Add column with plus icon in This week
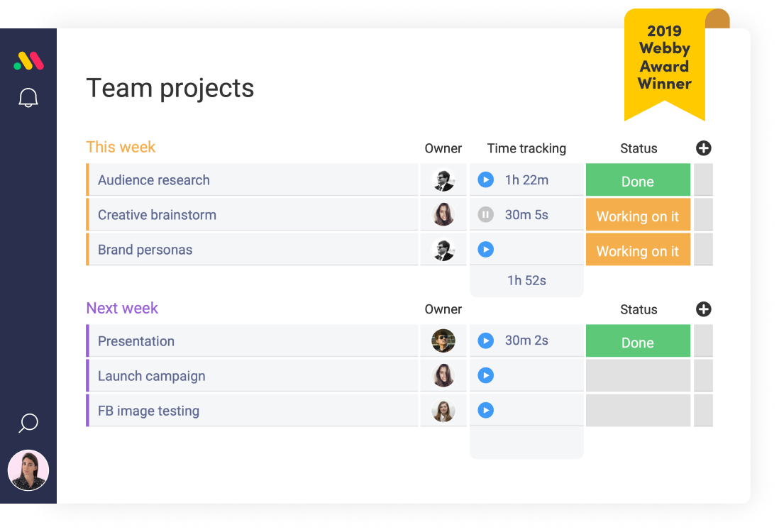Image resolution: width=779 pixels, height=532 pixels. click(703, 148)
